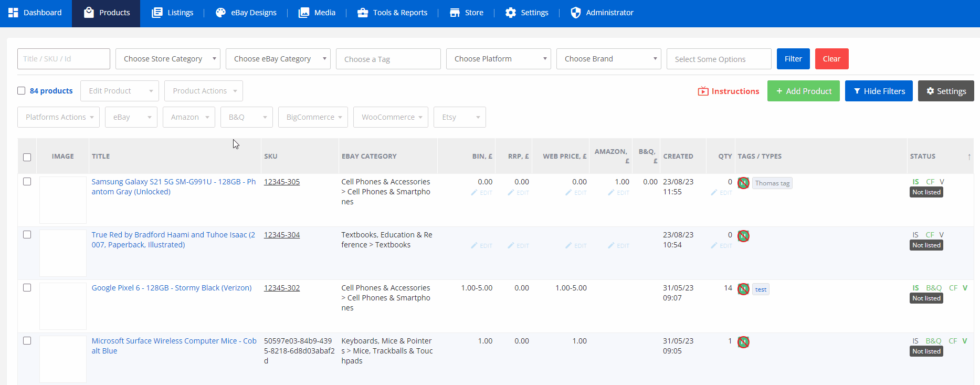Screen dimensions: 980x385
Task: Expand the eBay actions dropdown
Action: tap(131, 117)
